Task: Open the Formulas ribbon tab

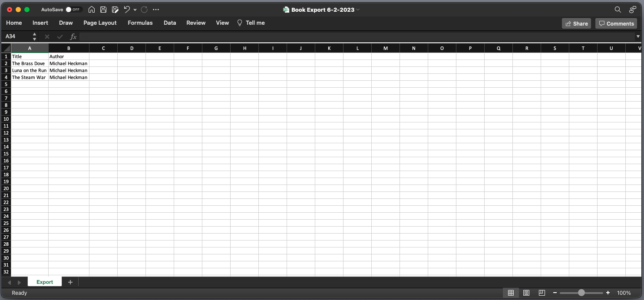Action: tap(140, 23)
